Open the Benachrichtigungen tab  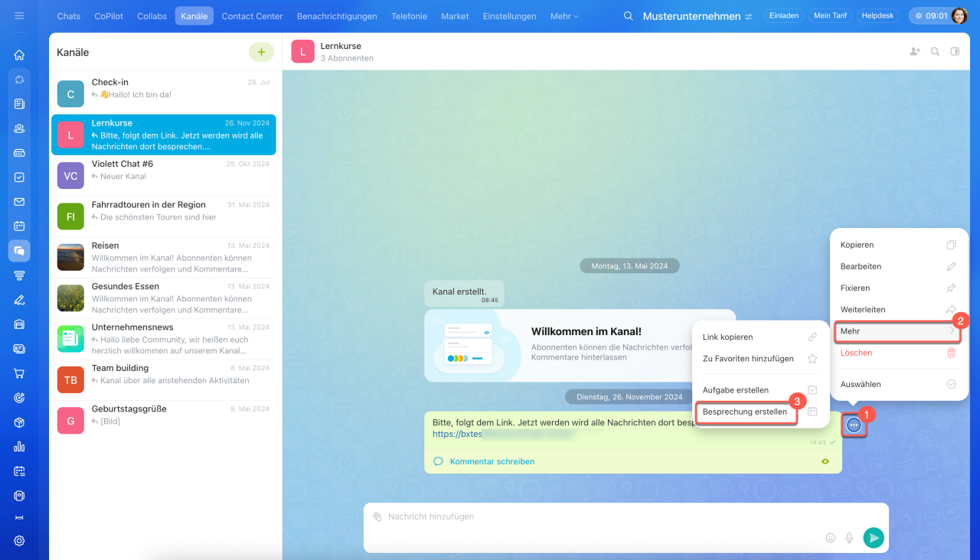pyautogui.click(x=337, y=16)
